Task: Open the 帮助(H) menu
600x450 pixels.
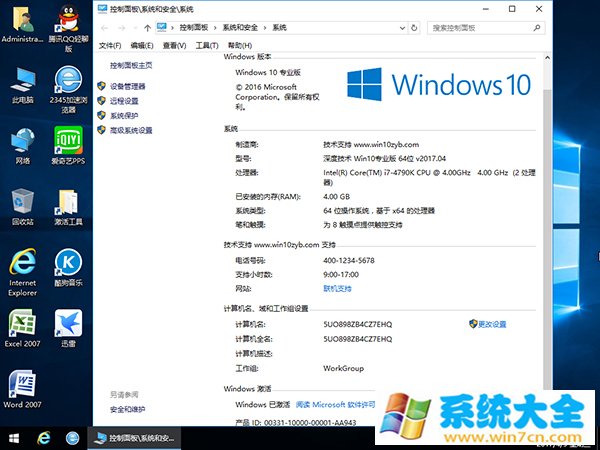Action: pyautogui.click(x=240, y=46)
